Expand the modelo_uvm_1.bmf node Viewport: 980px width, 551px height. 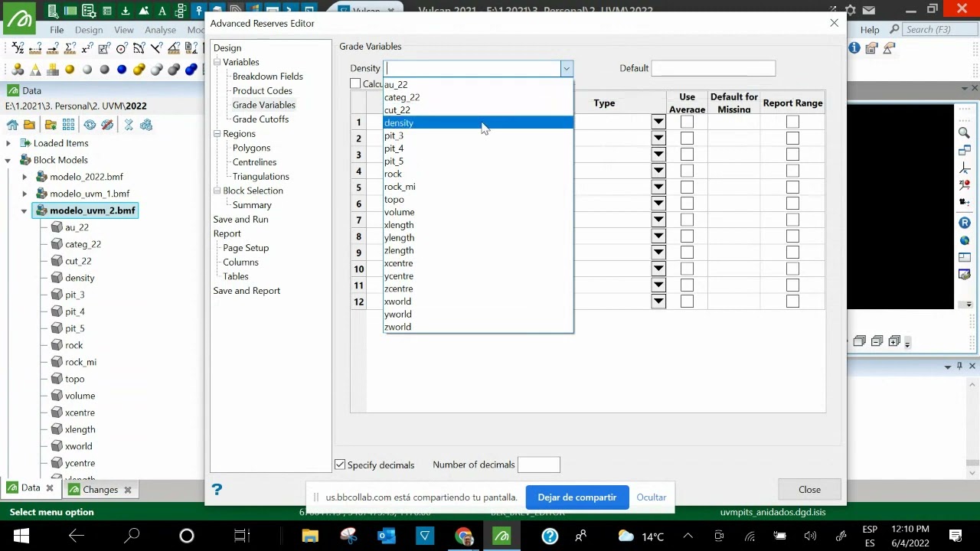[x=24, y=194]
